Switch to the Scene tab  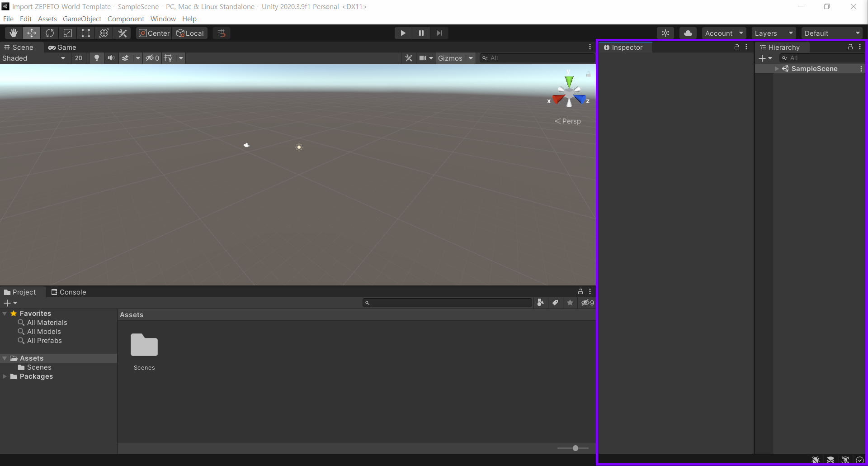click(x=19, y=47)
